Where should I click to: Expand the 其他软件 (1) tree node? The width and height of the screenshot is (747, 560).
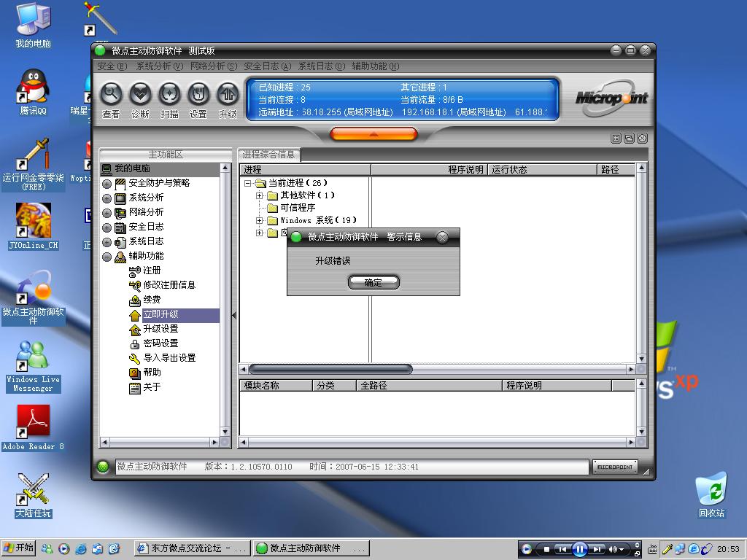(x=259, y=195)
